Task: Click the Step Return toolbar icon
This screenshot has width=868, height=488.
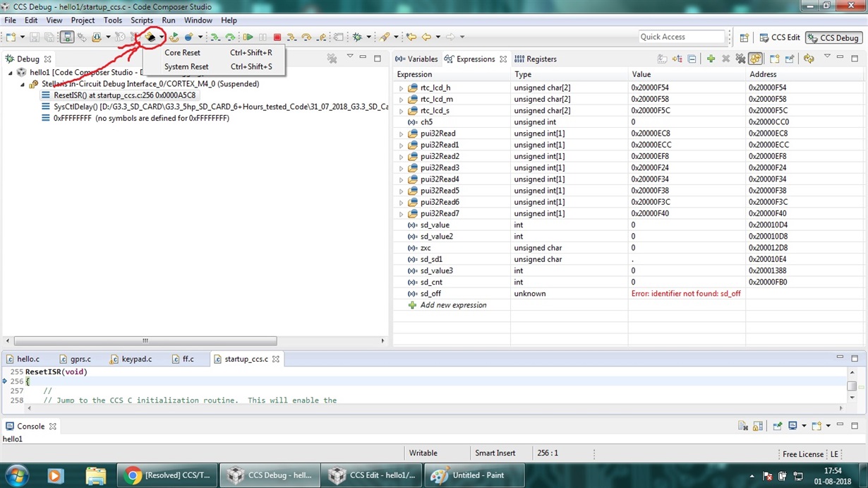Action: coord(322,37)
